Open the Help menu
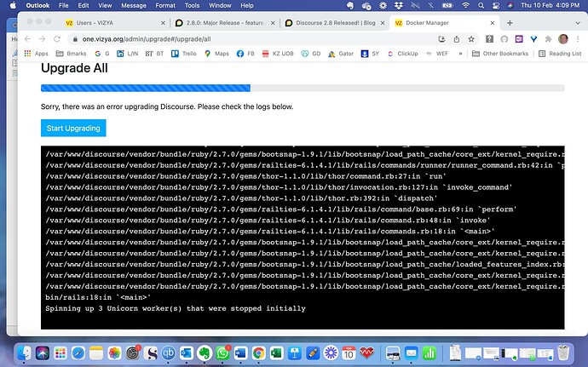The height and width of the screenshot is (367, 588). (x=247, y=5)
